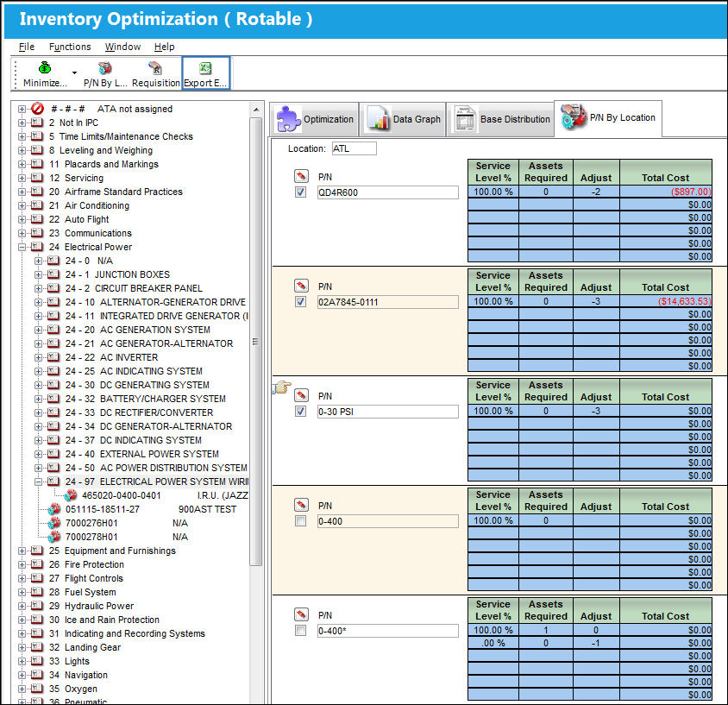Click the Export Excel toolbar icon
This screenshot has height=705, width=728.
tap(205, 68)
